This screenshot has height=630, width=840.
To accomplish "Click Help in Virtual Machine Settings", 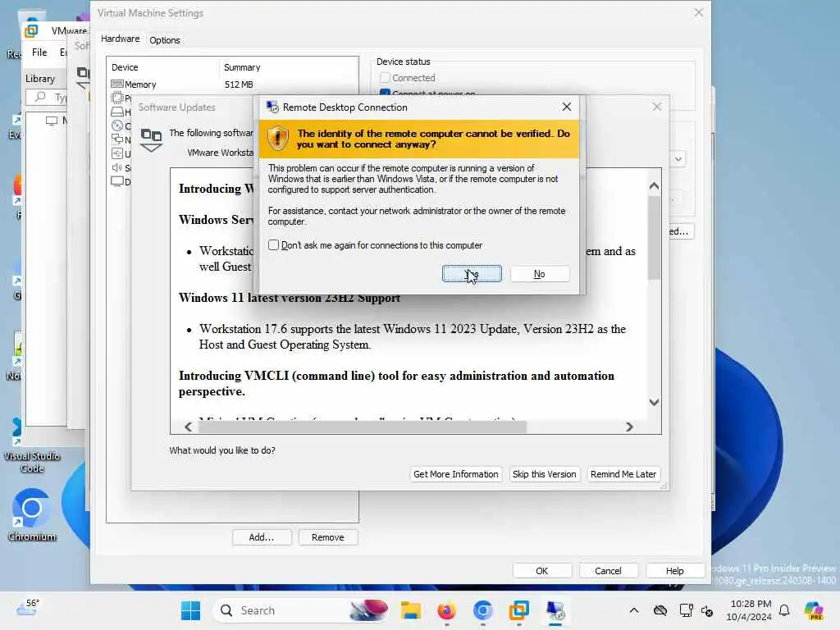I will click(x=675, y=571).
